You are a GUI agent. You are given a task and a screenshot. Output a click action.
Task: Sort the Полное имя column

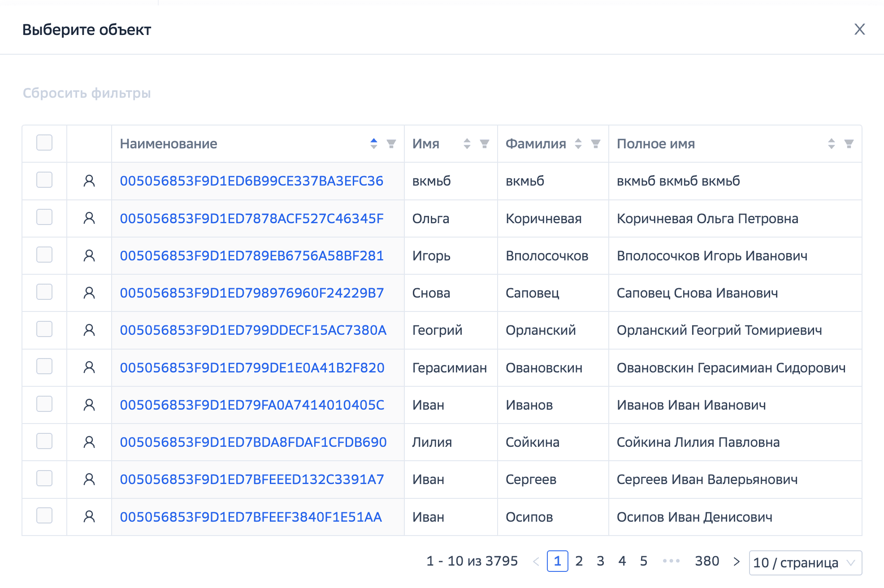tap(831, 144)
